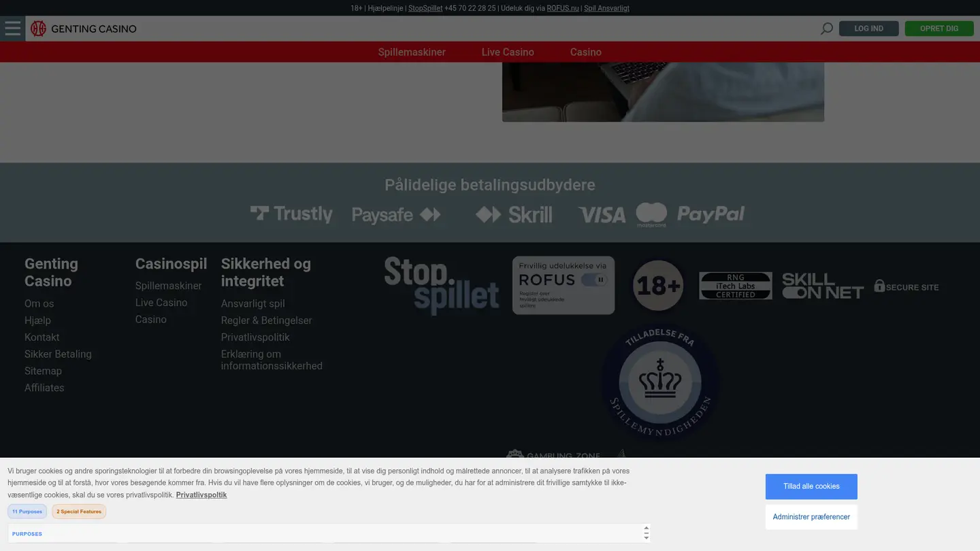Open the Sitemap footer link

(43, 371)
